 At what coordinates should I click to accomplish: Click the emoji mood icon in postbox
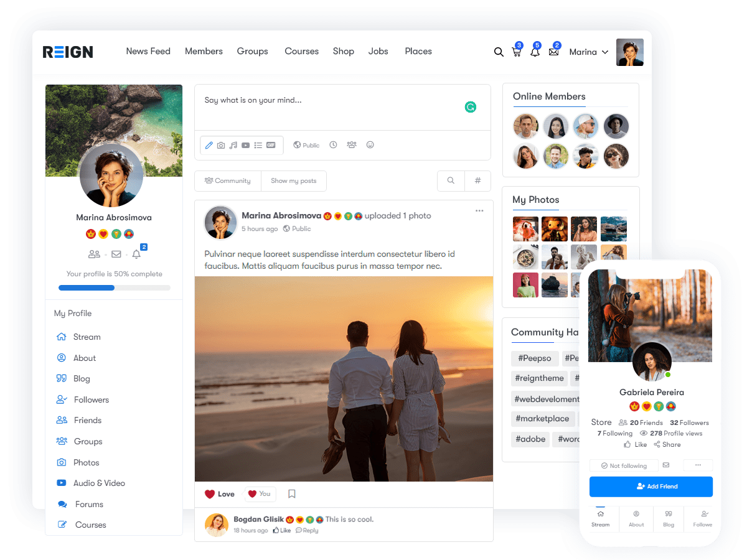pos(370,145)
